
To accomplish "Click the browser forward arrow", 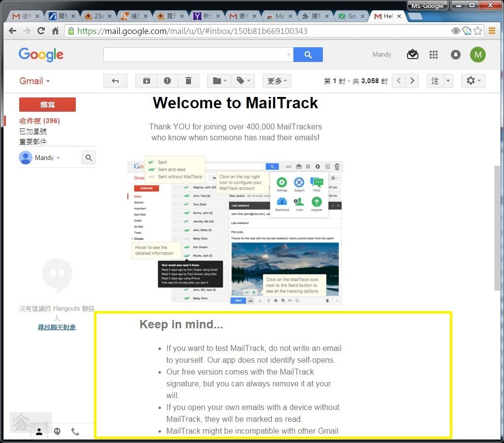I will [27, 31].
